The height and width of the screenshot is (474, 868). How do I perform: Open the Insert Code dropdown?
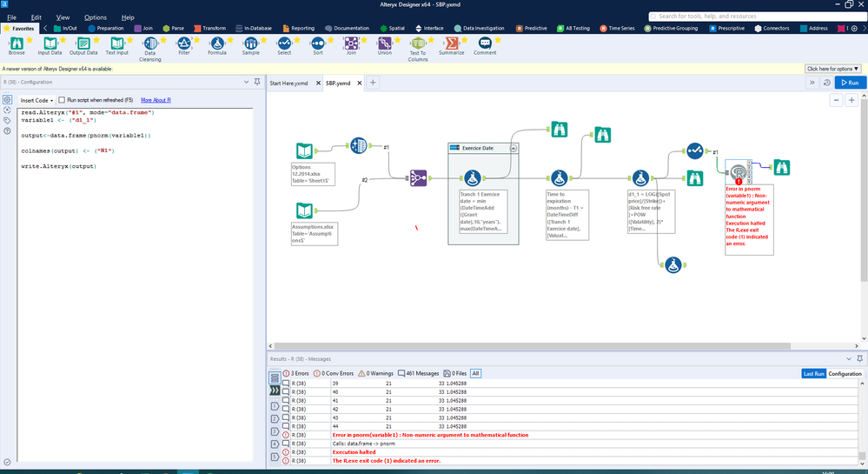pos(36,100)
